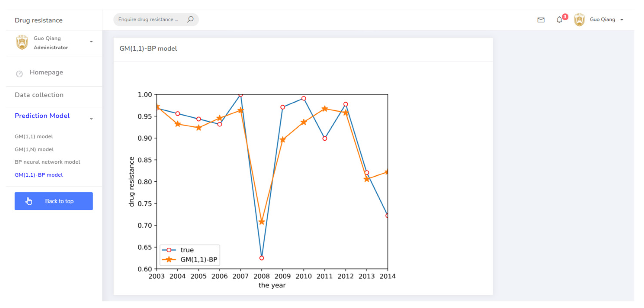
Task: Open BP neural network model page
Action: pos(48,162)
